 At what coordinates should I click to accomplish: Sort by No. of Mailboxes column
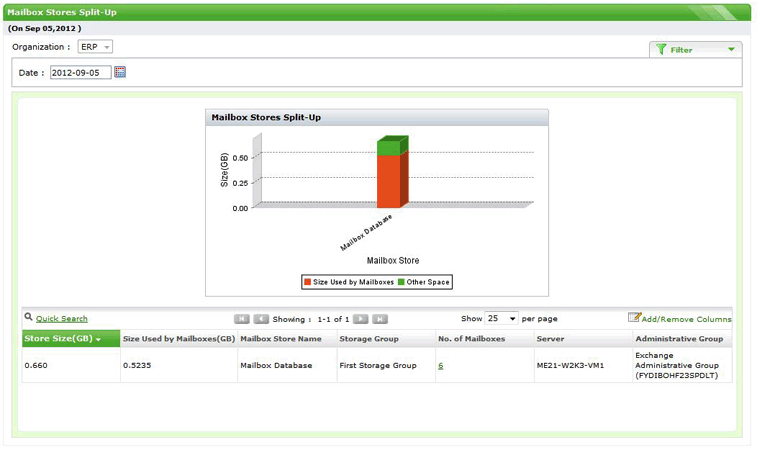click(x=485, y=338)
